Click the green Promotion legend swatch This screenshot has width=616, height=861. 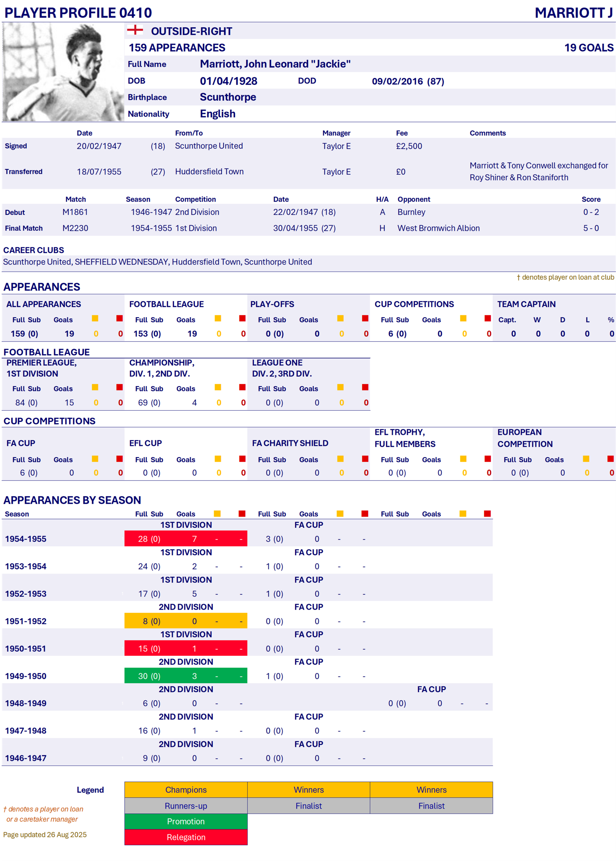(x=186, y=821)
